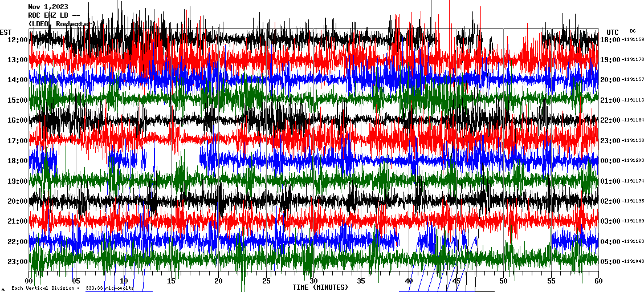This screenshot has height=296, width=644.
Task: Click the 45 minute tick on the time axis
Action: tap(456, 281)
